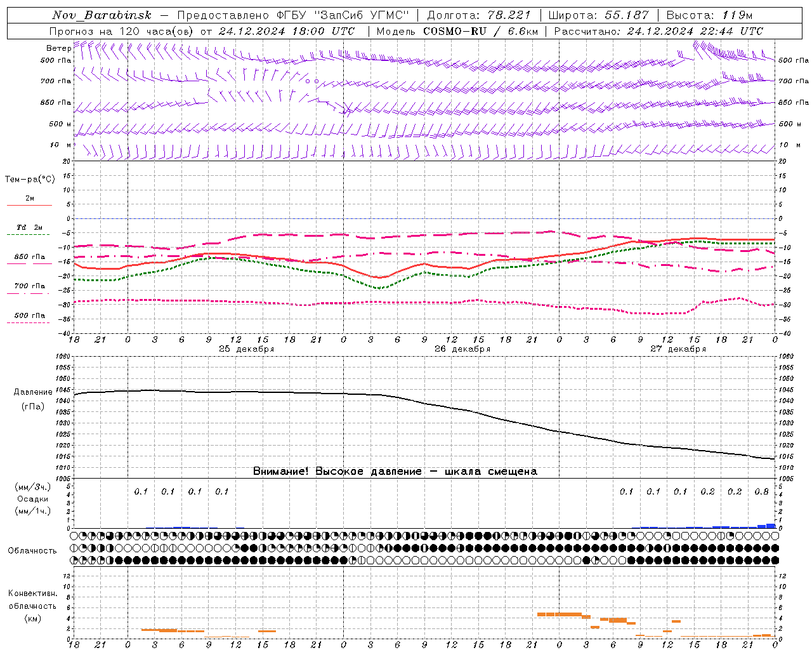Click the 'Внимание! Высокое давление — шкала смещена' warning
This screenshot has height=650, width=812.
pos(395,472)
